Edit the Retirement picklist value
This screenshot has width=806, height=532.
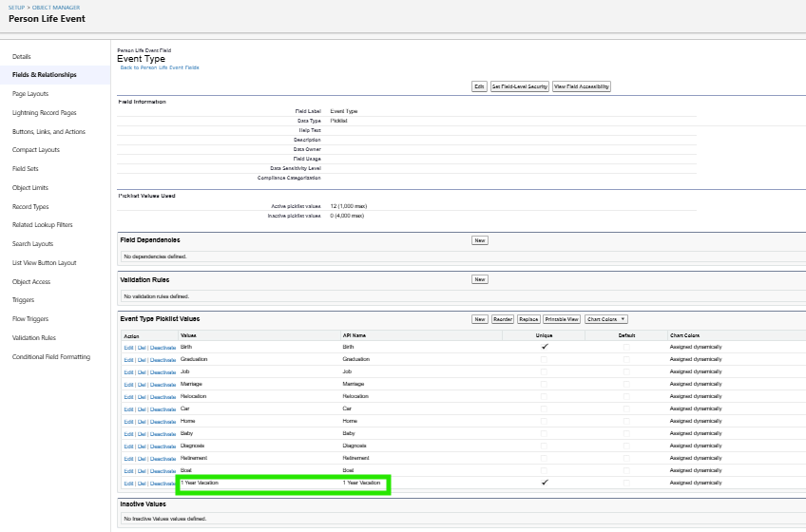pos(128,458)
